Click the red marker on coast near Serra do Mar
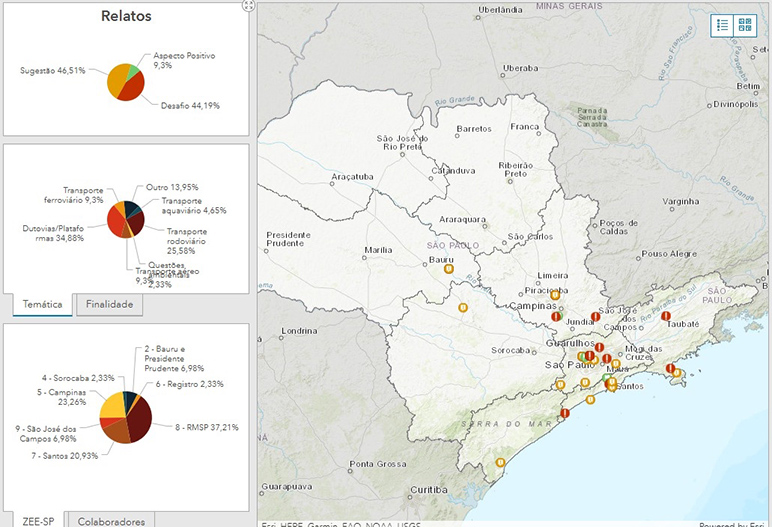772x527 pixels. coord(564,412)
